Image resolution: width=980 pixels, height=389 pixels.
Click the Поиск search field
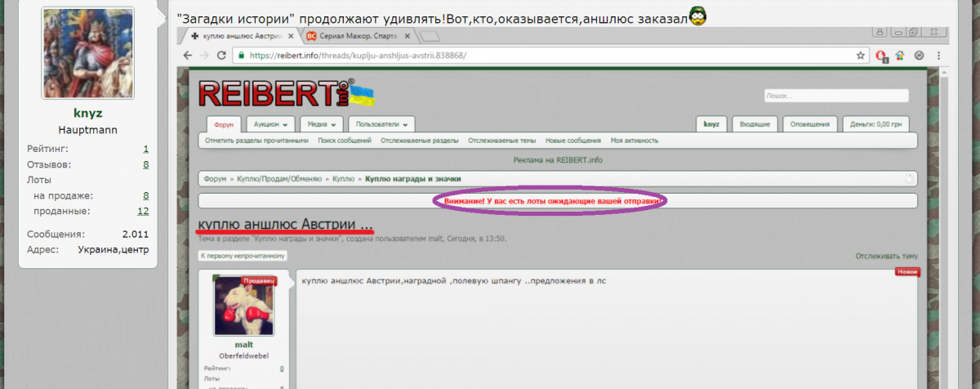coord(835,96)
